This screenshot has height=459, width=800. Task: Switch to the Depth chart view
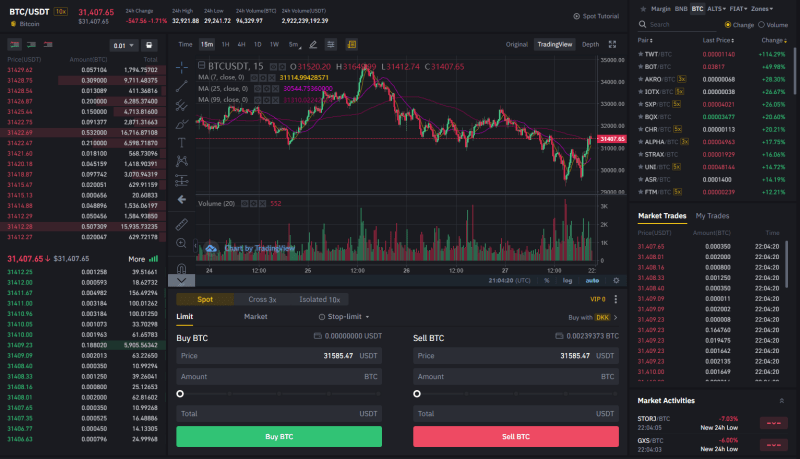pyautogui.click(x=590, y=45)
